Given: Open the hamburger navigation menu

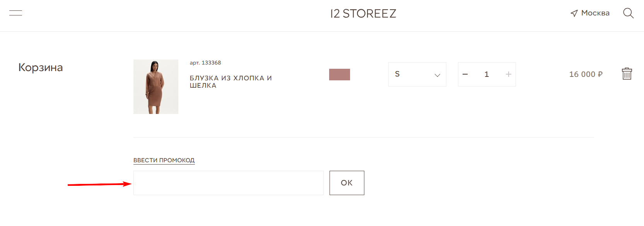Looking at the screenshot, I should [x=16, y=13].
